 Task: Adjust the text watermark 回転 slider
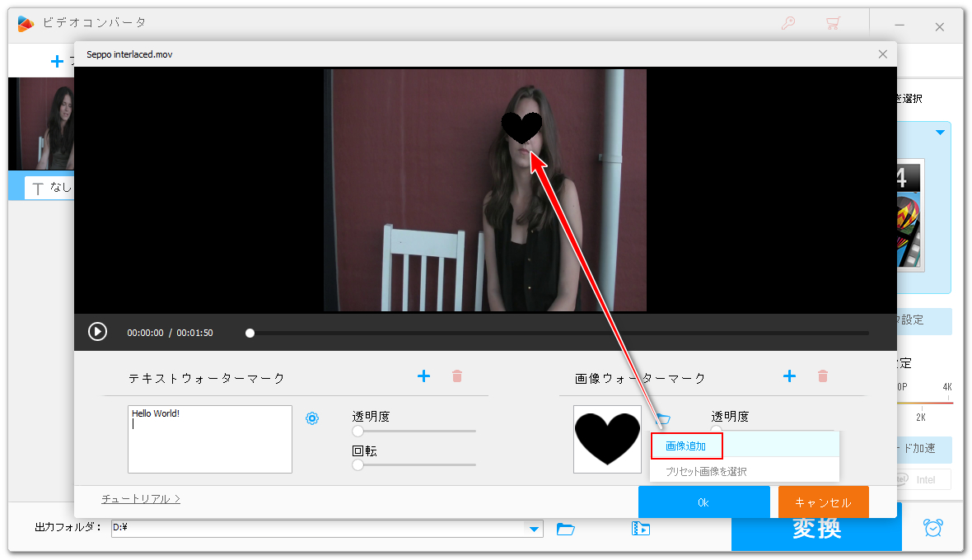click(357, 464)
